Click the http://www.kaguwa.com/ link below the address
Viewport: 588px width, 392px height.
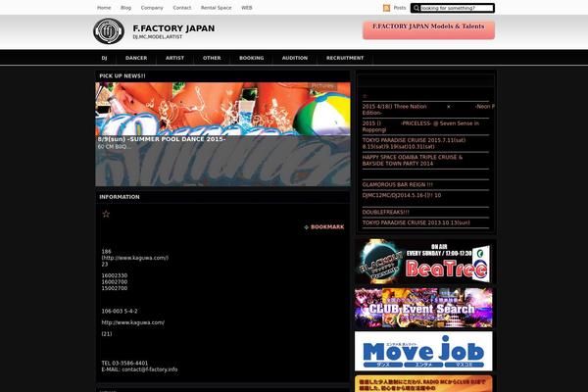pos(132,322)
